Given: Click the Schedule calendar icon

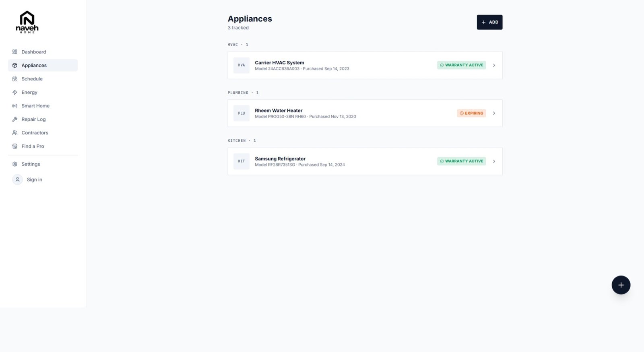Looking at the screenshot, I should pyautogui.click(x=15, y=79).
